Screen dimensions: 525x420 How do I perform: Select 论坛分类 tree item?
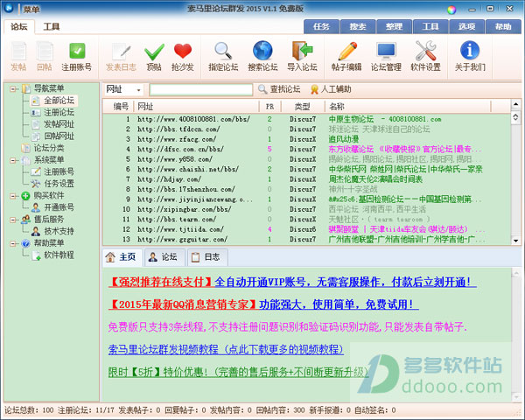pos(43,148)
